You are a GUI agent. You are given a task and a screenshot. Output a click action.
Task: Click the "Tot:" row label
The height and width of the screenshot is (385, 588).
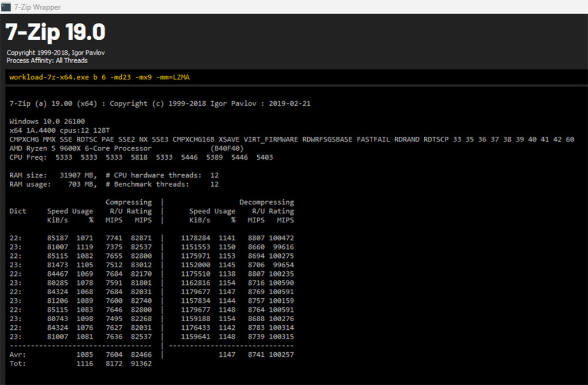point(18,364)
